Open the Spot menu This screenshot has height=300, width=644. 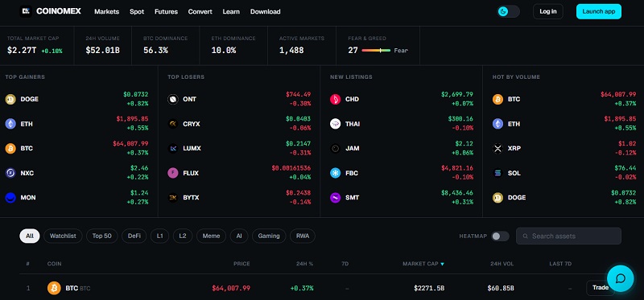137,11
